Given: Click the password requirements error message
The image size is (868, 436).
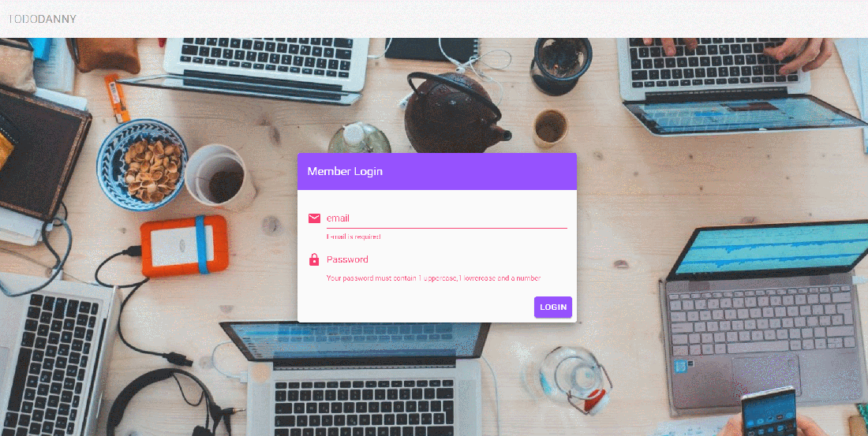Looking at the screenshot, I should (433, 278).
